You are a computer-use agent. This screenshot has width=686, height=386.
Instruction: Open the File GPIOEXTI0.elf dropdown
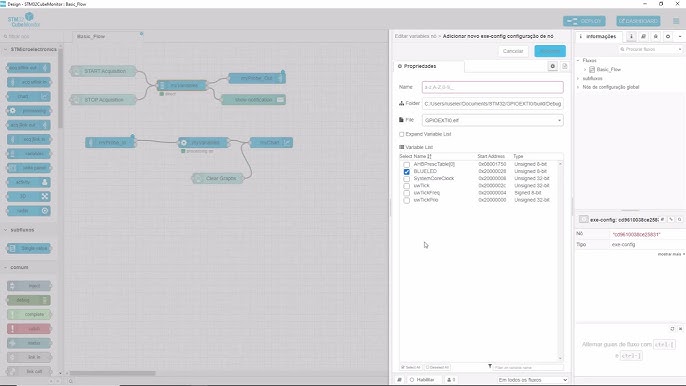[x=493, y=120]
